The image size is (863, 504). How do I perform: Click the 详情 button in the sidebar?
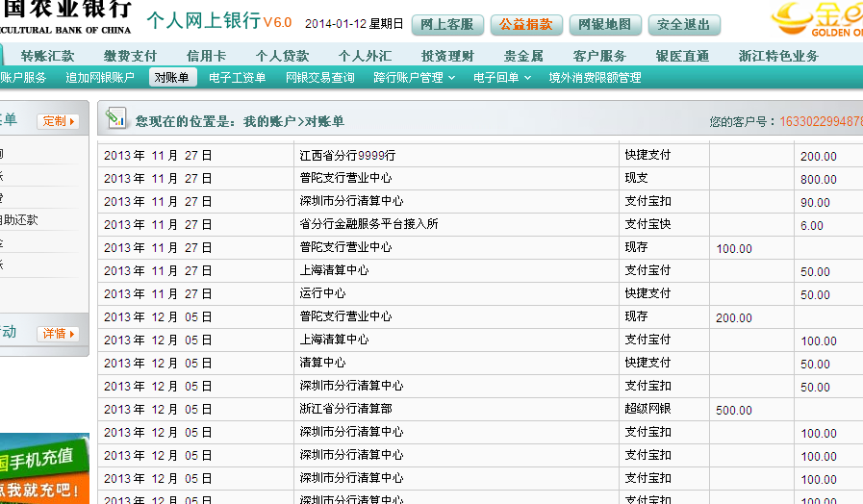click(58, 334)
